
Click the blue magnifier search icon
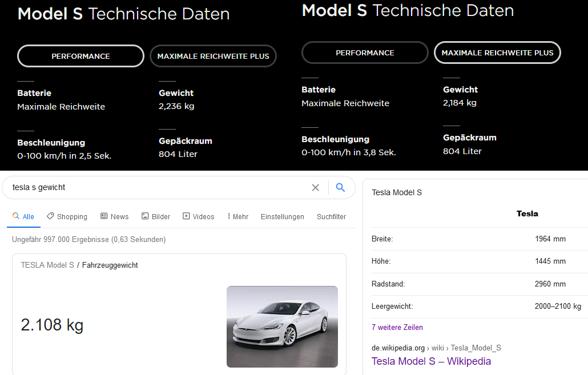click(x=340, y=187)
